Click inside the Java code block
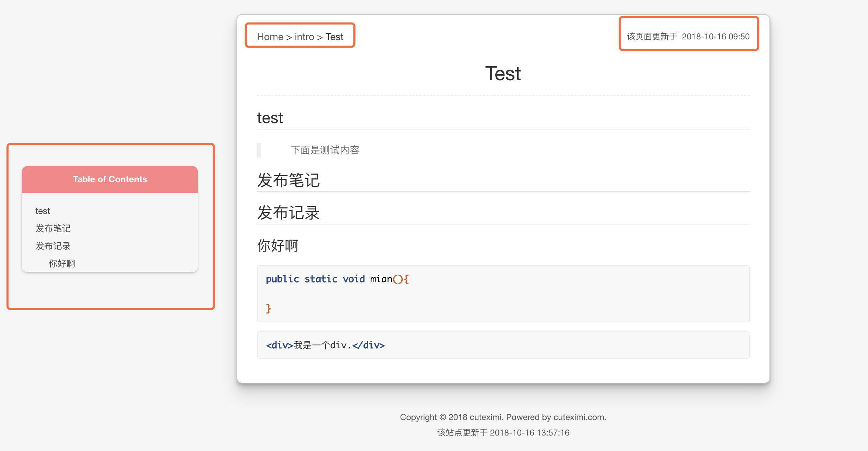868x451 pixels. tap(503, 294)
